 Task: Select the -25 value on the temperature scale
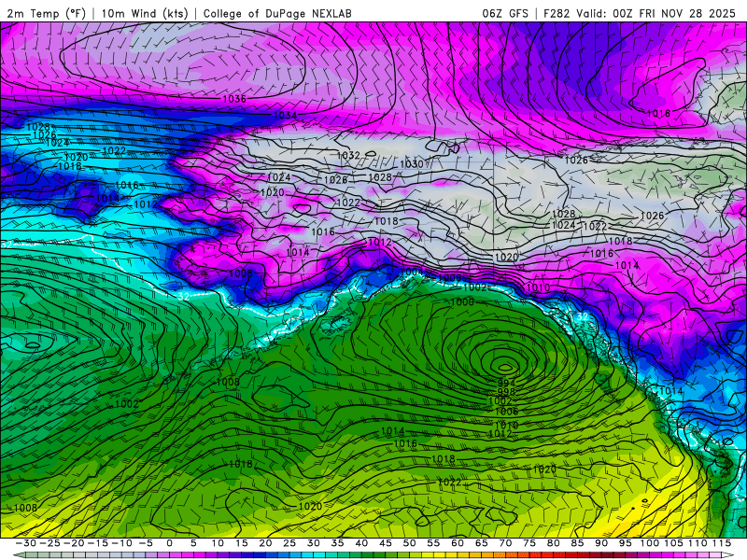(49, 543)
